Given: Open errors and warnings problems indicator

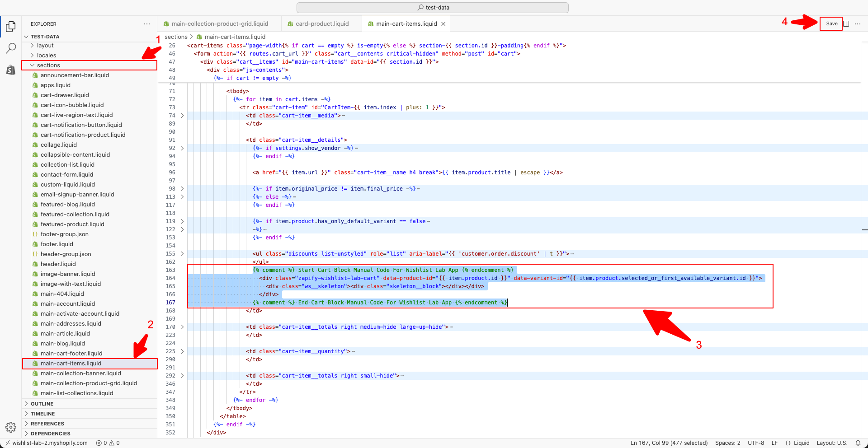Looking at the screenshot, I should pyautogui.click(x=108, y=443).
